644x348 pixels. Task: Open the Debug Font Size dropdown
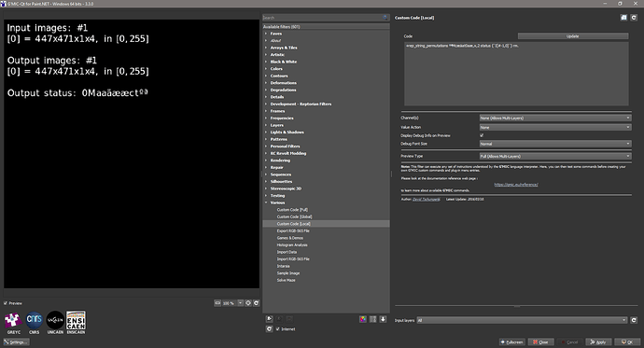click(555, 144)
